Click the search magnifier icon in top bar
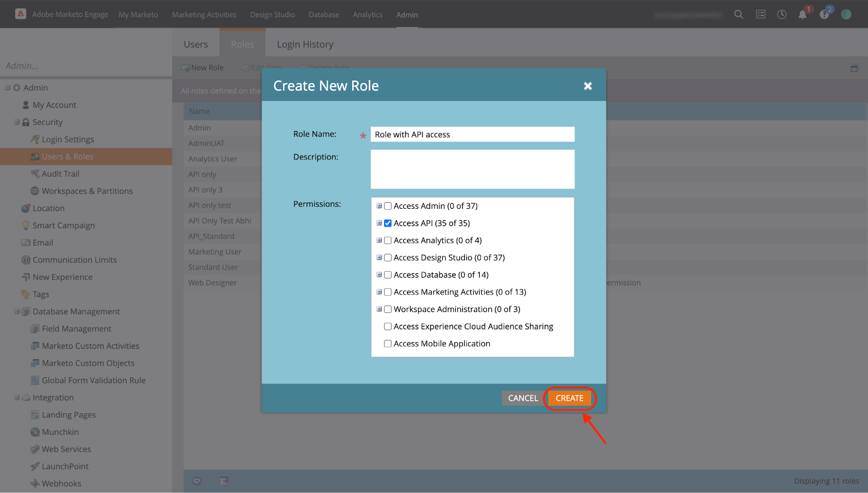Screen dimensions: 868x493 tap(738, 15)
